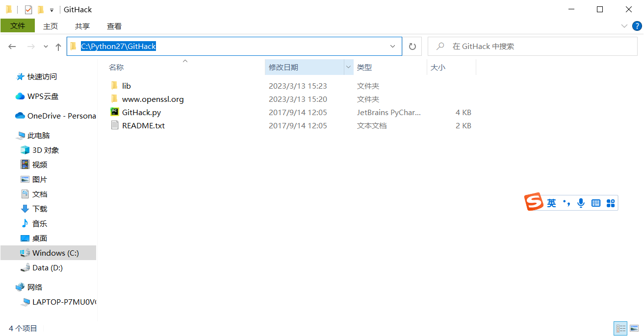Select the GitHack.py PyCharm file icon

[x=114, y=112]
